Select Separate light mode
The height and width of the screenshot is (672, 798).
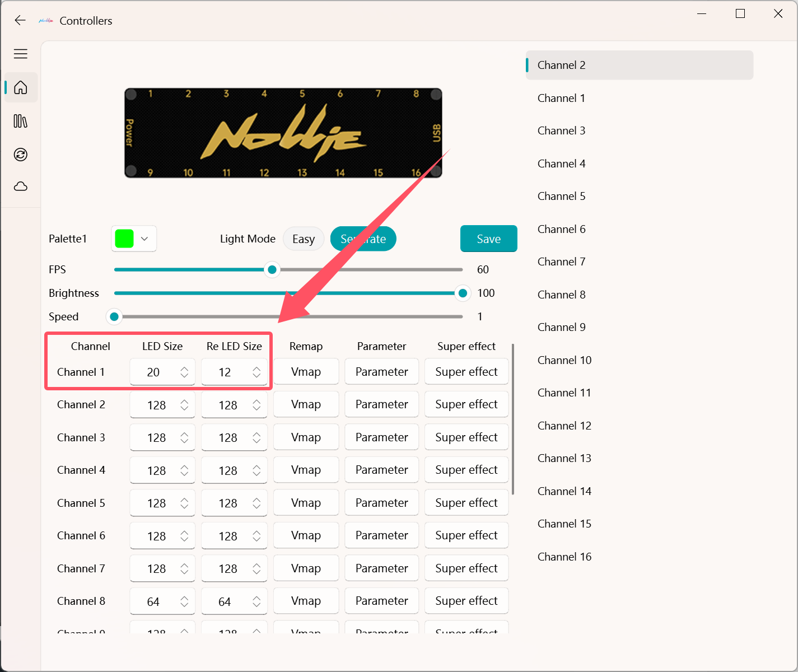click(363, 239)
